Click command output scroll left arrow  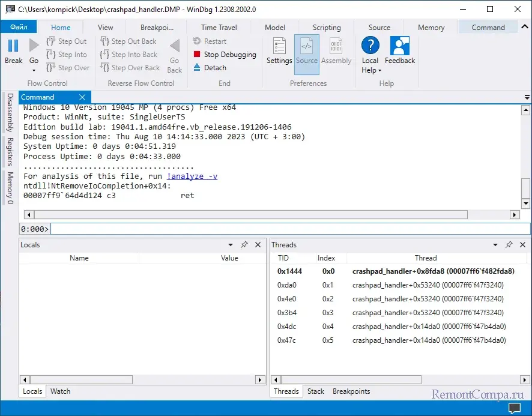tap(29, 215)
